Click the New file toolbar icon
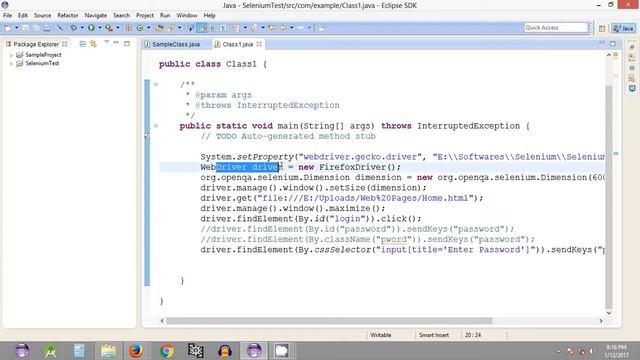The image size is (640, 360). pos(8,28)
